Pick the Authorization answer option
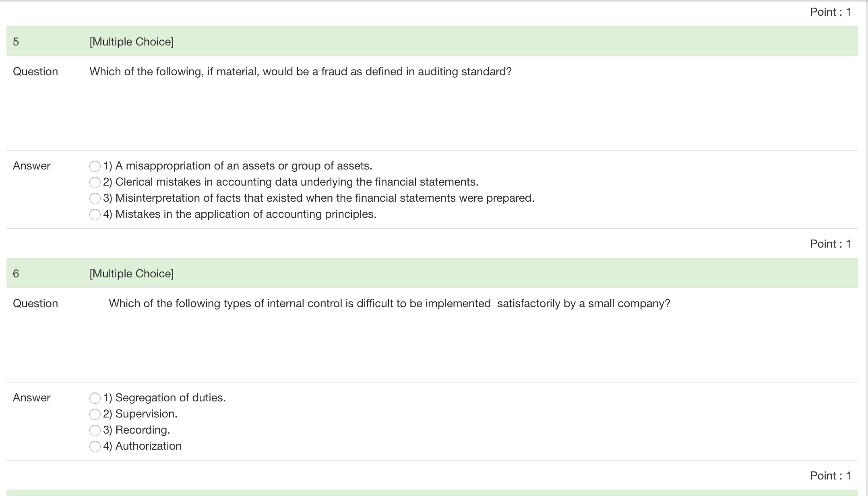 95,446
